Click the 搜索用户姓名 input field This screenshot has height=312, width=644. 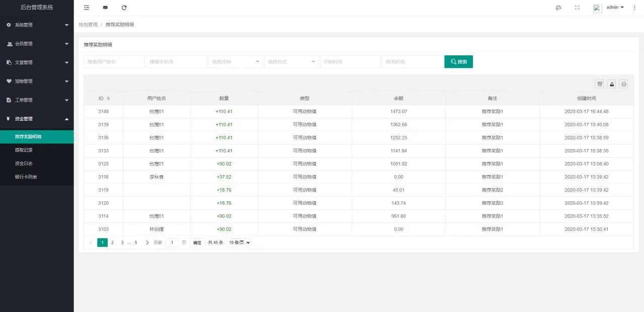click(x=114, y=62)
